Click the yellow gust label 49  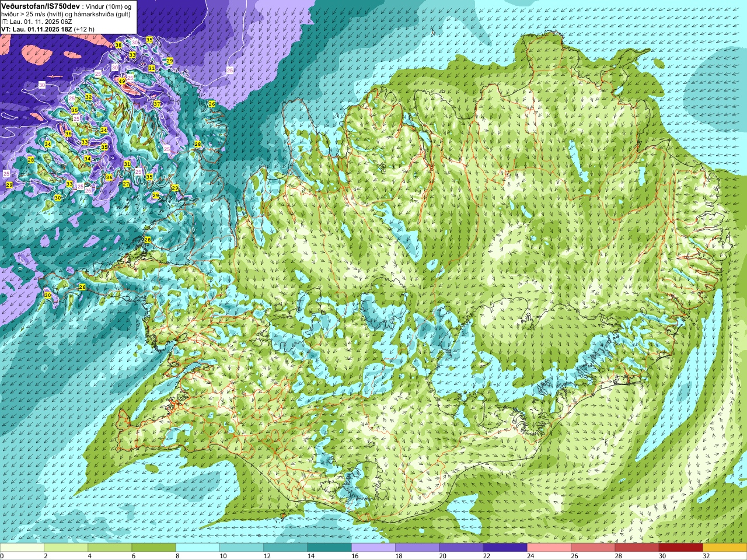(x=122, y=82)
